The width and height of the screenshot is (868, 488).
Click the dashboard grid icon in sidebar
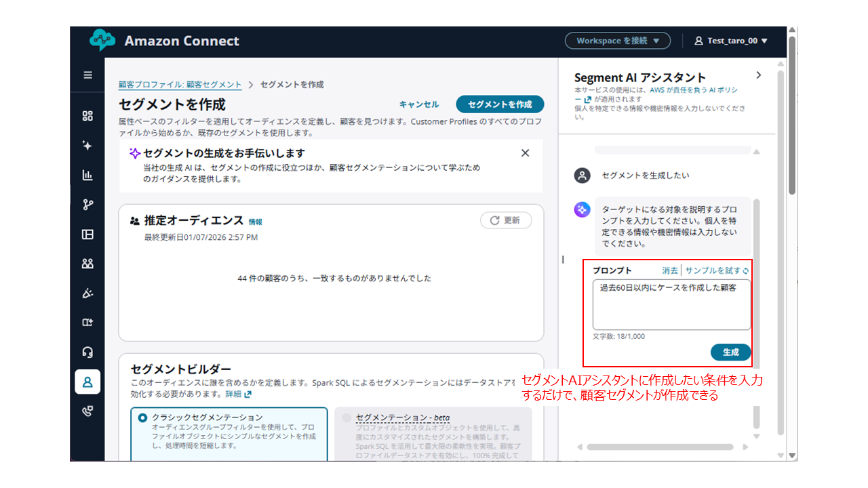tap(87, 116)
